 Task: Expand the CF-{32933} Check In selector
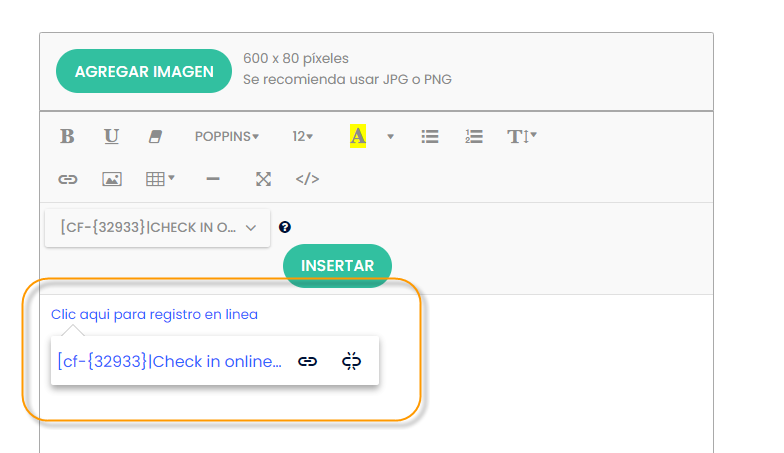(157, 227)
